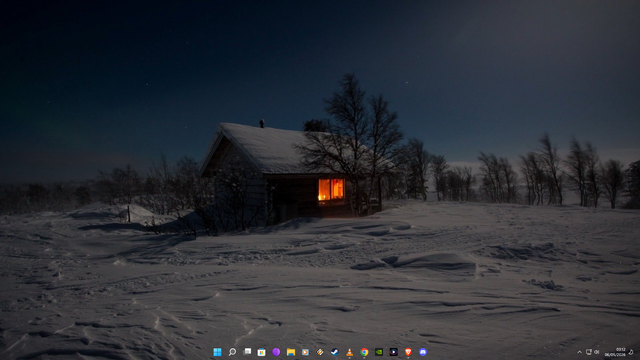Launch Steam from the taskbar
The height and width of the screenshot is (360, 640).
click(x=335, y=352)
